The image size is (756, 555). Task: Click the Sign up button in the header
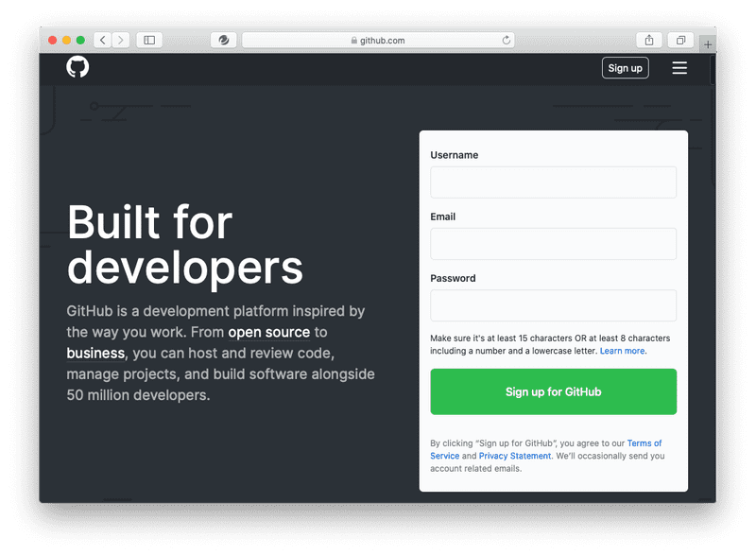coord(625,68)
